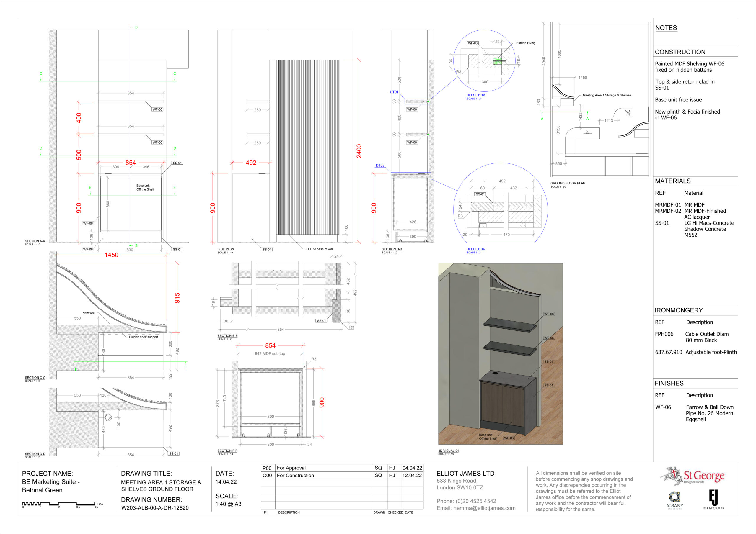Click the red 2400 height dimension
Screen dimensions: 756x534
coord(359,151)
